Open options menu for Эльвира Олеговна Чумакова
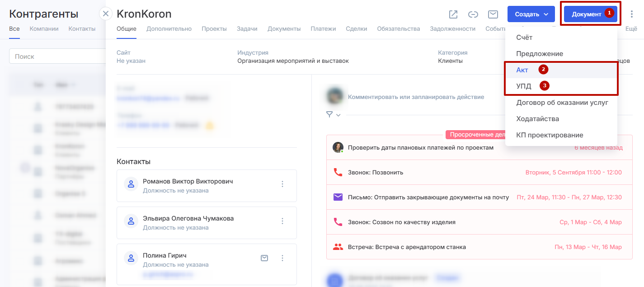 click(282, 221)
